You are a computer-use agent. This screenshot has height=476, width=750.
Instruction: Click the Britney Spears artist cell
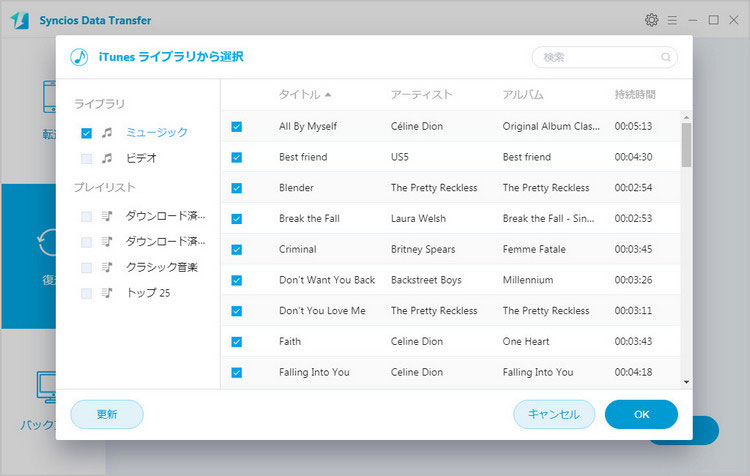[x=423, y=249]
